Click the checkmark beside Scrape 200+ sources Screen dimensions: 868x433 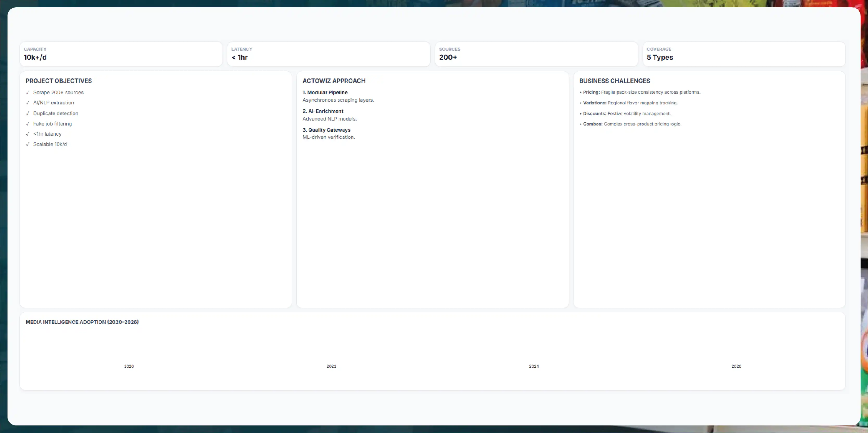pyautogui.click(x=28, y=92)
